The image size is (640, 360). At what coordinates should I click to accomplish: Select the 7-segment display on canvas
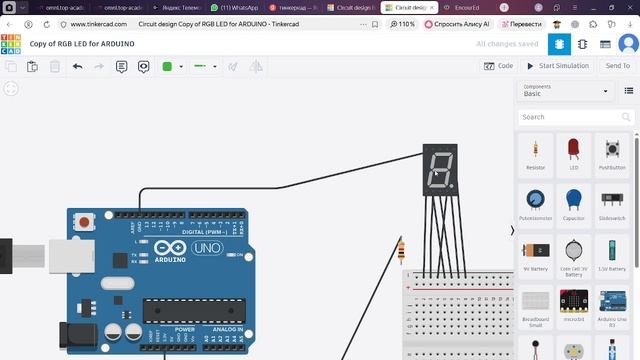(440, 169)
